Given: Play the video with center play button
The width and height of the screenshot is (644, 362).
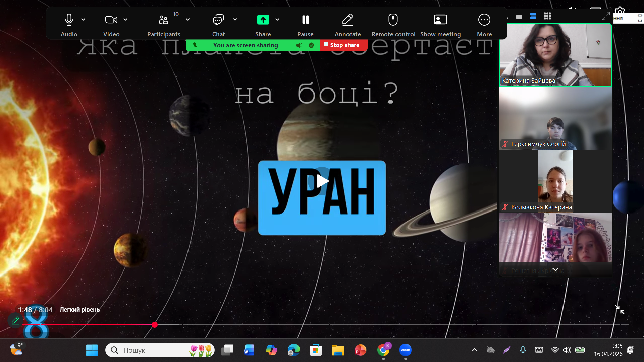Looking at the screenshot, I should [x=322, y=181].
